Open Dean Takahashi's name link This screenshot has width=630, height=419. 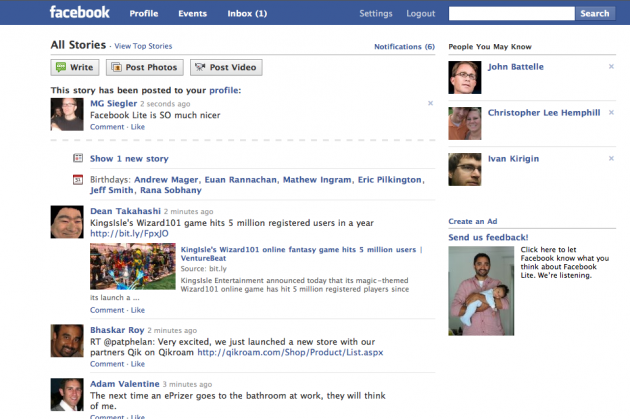[125, 211]
